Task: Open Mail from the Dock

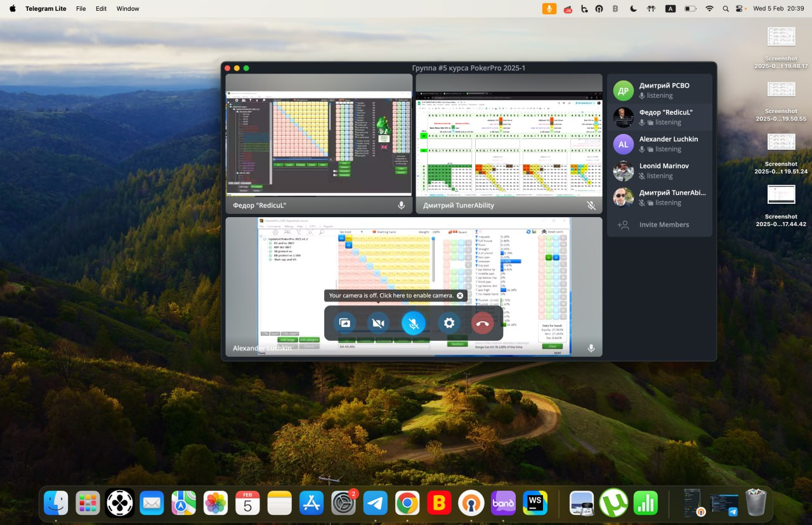Action: coord(152,503)
